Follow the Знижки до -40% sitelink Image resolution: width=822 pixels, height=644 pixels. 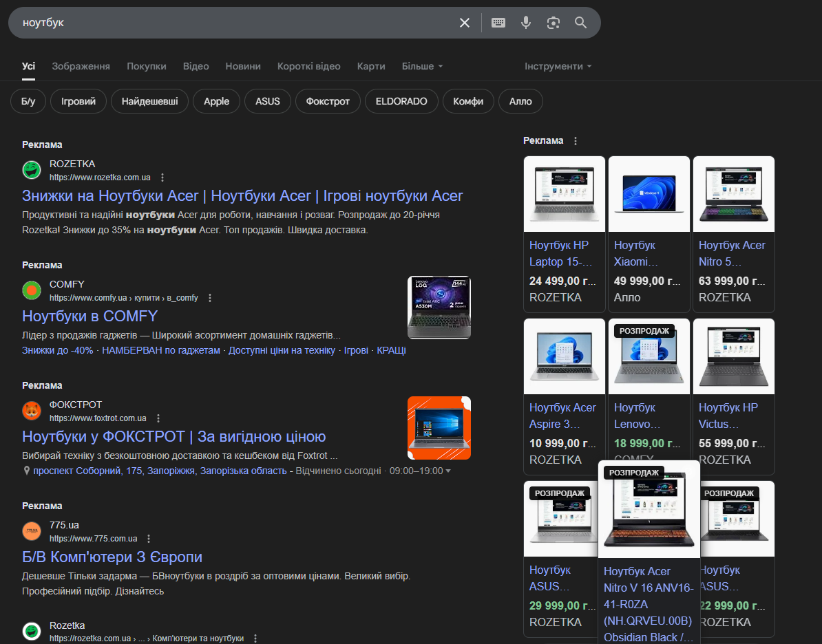[x=58, y=351]
